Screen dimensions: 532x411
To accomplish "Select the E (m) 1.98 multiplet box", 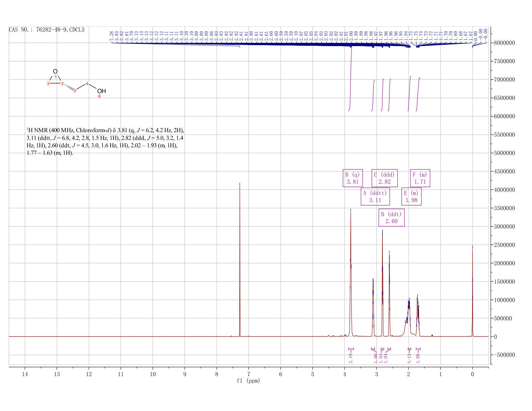I will [411, 196].
